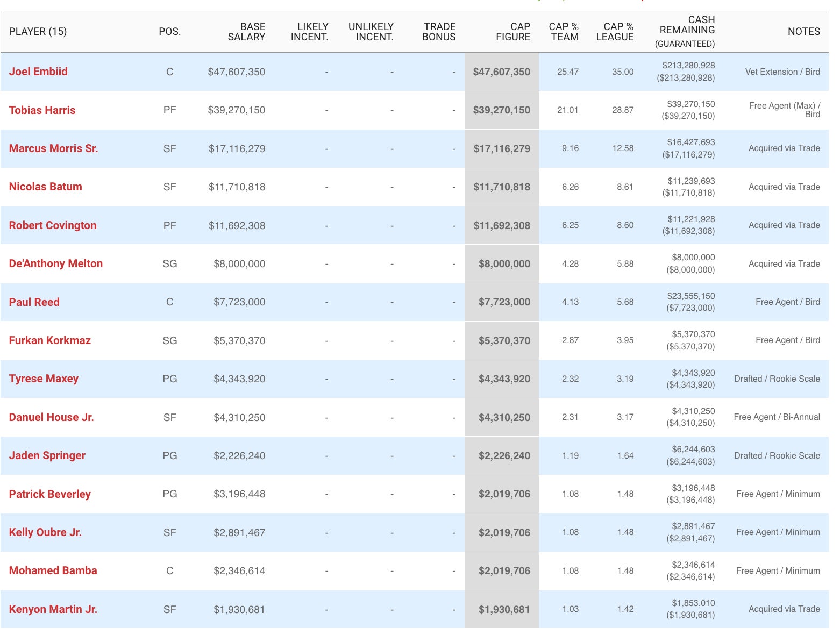The width and height of the screenshot is (840, 642).
Task: Select Nicolas Batum's name link
Action: [45, 187]
